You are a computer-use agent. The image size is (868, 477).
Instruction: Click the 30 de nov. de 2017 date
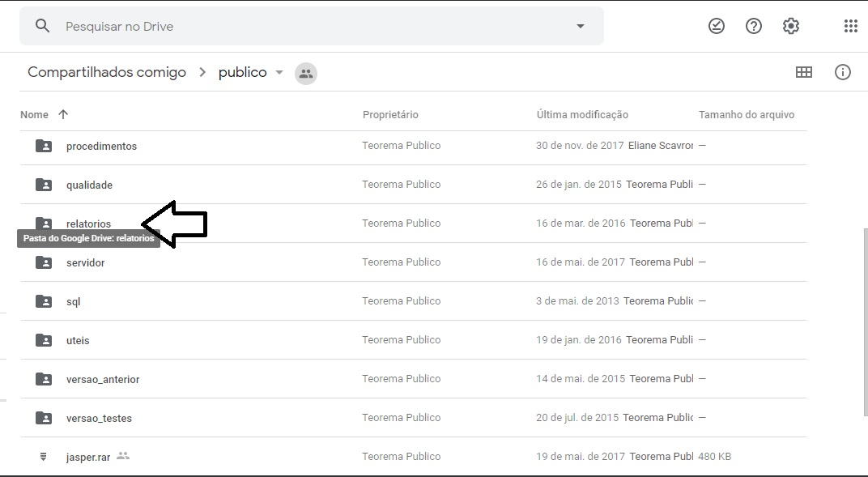point(580,146)
